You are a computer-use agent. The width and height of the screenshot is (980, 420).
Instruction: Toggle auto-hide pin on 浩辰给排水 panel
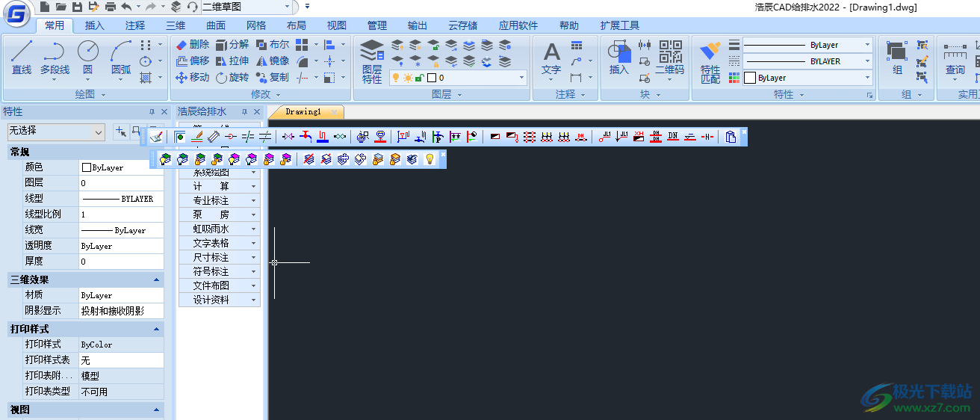[x=244, y=112]
